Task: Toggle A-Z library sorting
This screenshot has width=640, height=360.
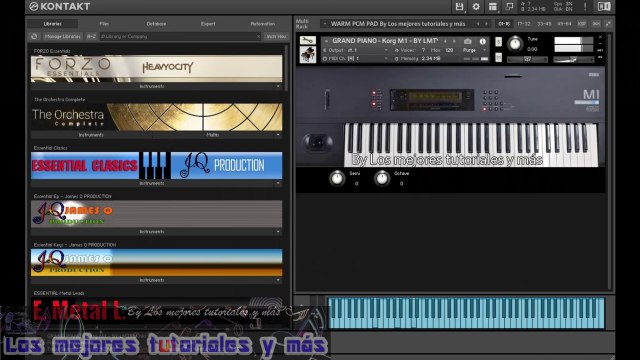Action: (x=91, y=36)
